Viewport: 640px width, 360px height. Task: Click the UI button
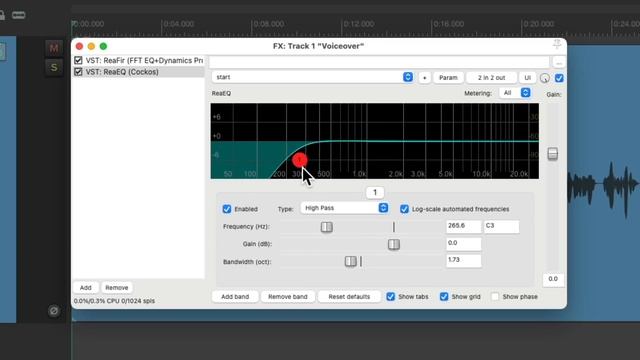[527, 78]
